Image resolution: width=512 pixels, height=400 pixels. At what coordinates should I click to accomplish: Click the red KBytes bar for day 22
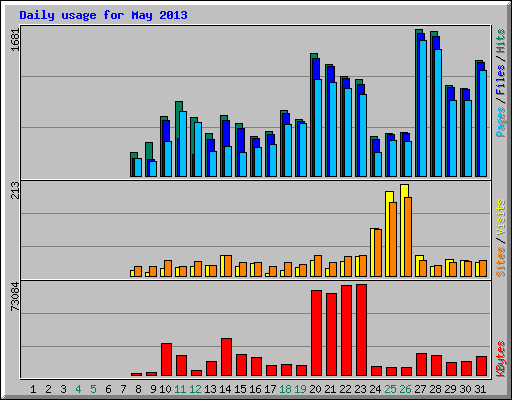346,331
